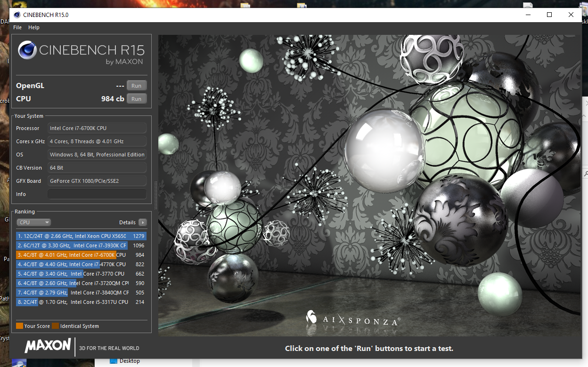
Task: Run the OpenGL benchmark test
Action: click(137, 86)
